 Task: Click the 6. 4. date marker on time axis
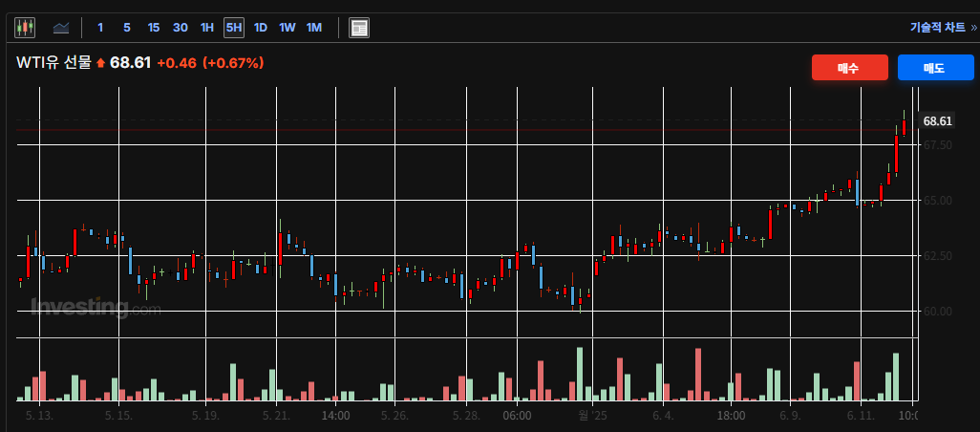[663, 417]
